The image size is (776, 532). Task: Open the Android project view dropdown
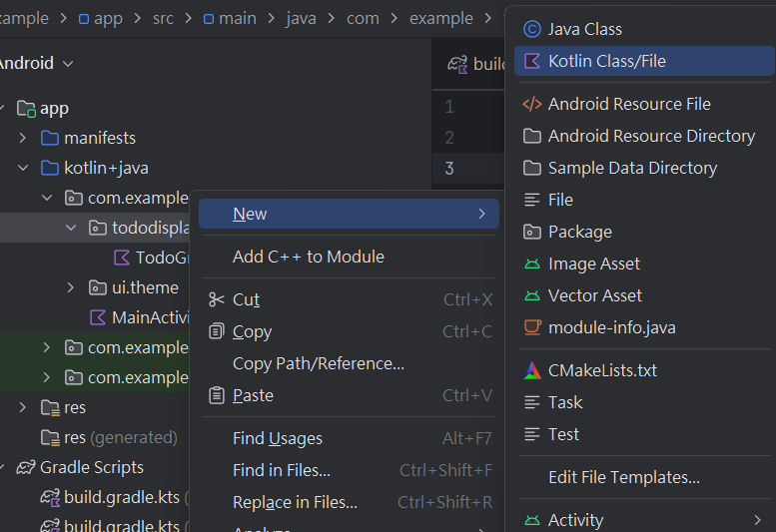click(68, 63)
